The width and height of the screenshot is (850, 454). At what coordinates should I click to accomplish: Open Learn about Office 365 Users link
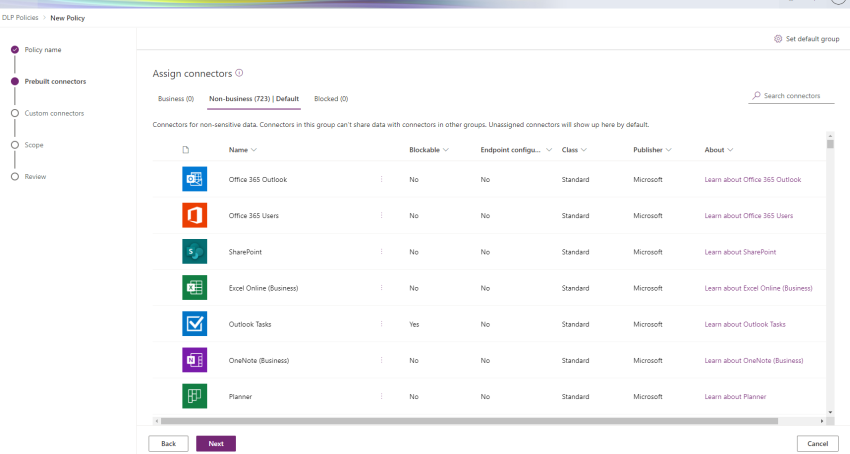pos(749,216)
